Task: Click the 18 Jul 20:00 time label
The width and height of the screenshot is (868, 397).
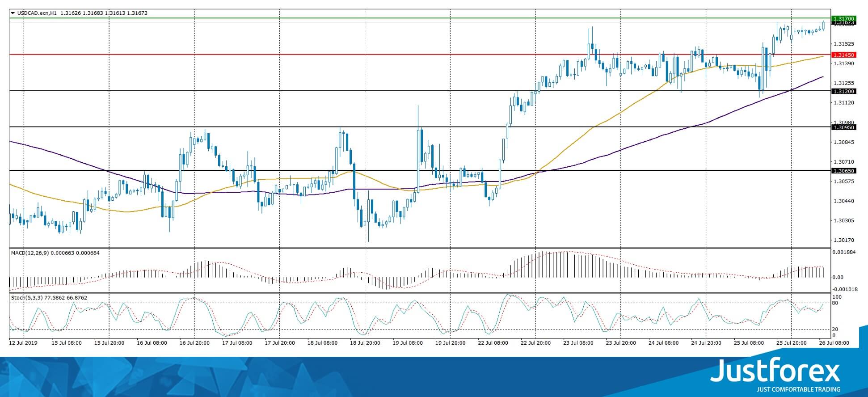Action: pos(365,343)
